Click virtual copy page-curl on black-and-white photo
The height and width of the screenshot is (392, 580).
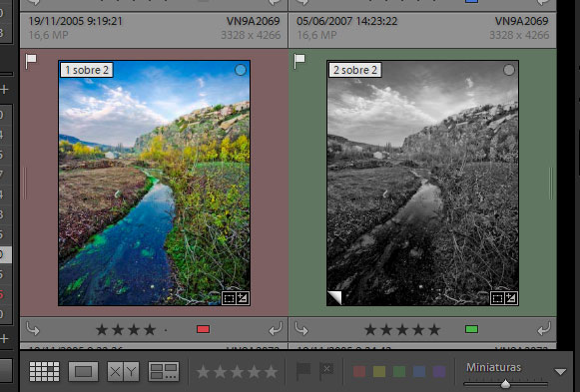point(334,298)
